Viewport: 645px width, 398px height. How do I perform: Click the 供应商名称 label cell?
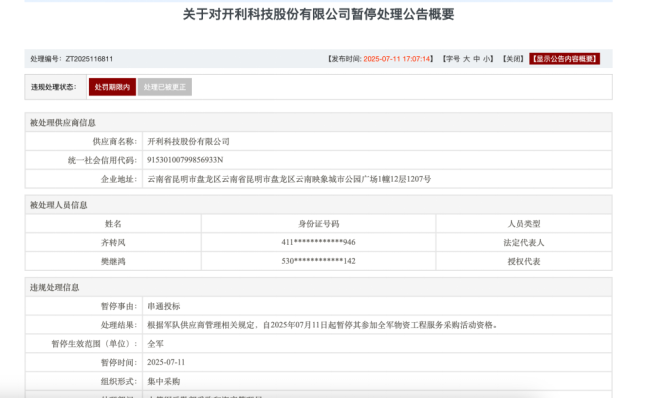(x=84, y=141)
